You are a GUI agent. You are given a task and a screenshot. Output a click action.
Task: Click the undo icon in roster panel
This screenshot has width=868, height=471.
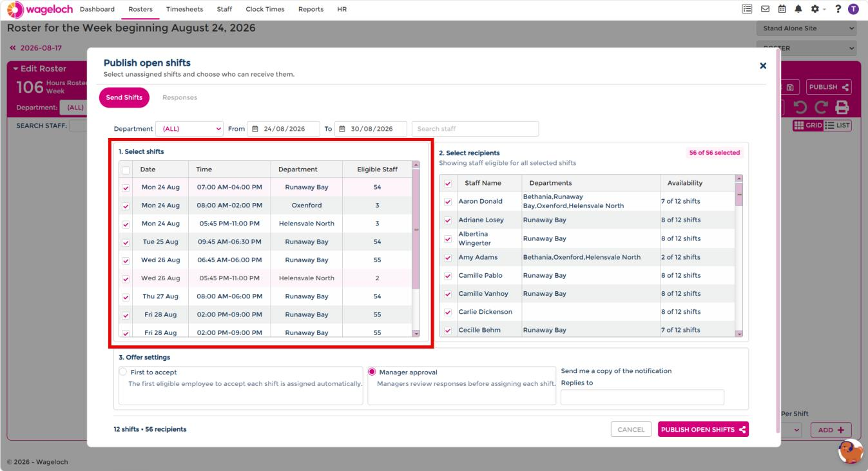(x=800, y=108)
